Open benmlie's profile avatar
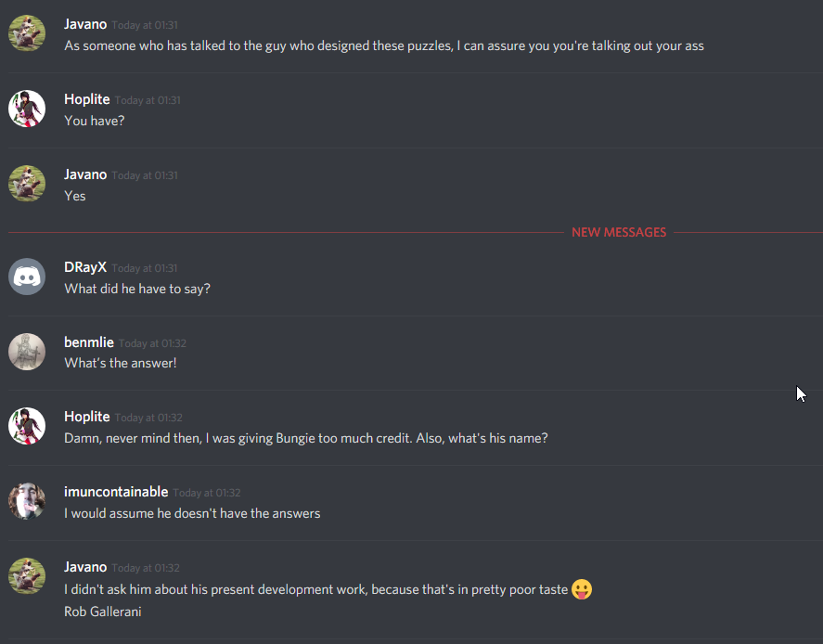Screen dimensions: 823x644 coord(27,352)
